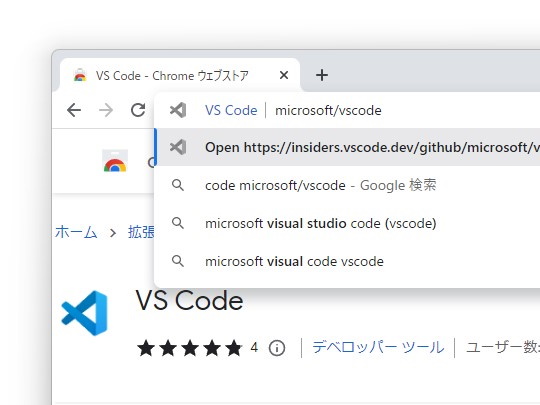Image resolution: width=540 pixels, height=405 pixels.
Task: Click the browser Forward arrow
Action: coord(106,110)
